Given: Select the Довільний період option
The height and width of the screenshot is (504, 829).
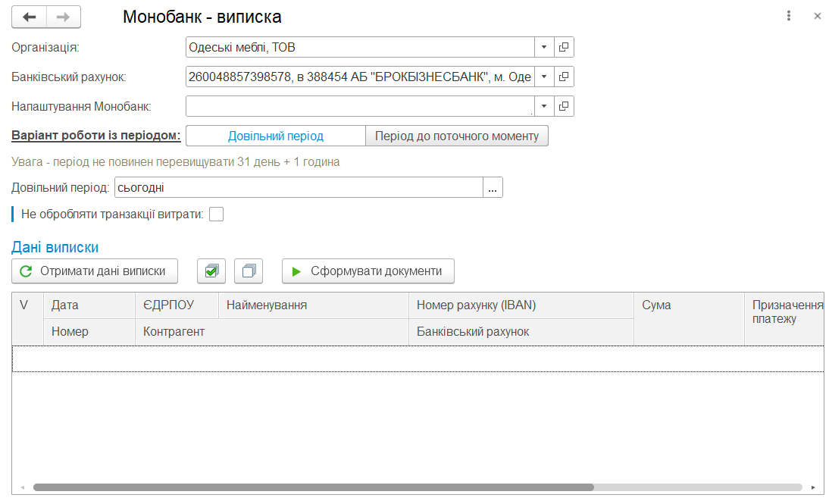Looking at the screenshot, I should [276, 136].
